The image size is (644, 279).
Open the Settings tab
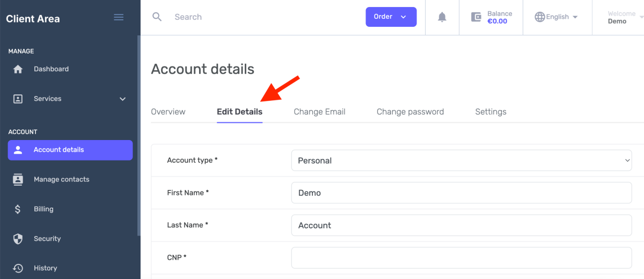tap(491, 112)
